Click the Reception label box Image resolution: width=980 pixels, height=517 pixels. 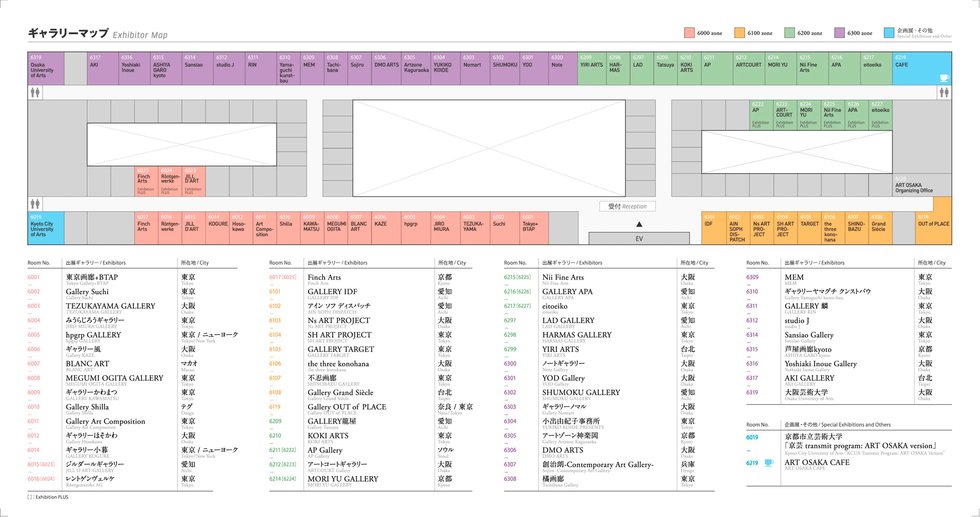pyautogui.click(x=627, y=206)
